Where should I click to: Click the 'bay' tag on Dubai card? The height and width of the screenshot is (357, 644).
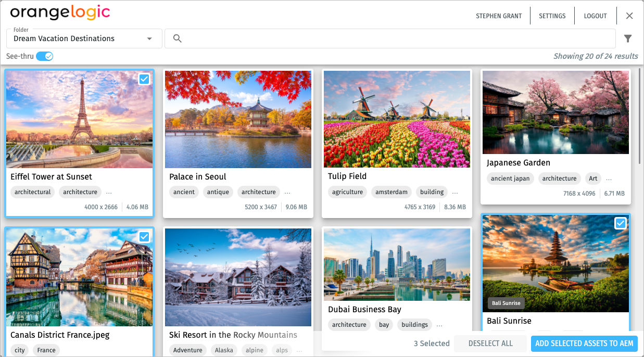click(384, 325)
